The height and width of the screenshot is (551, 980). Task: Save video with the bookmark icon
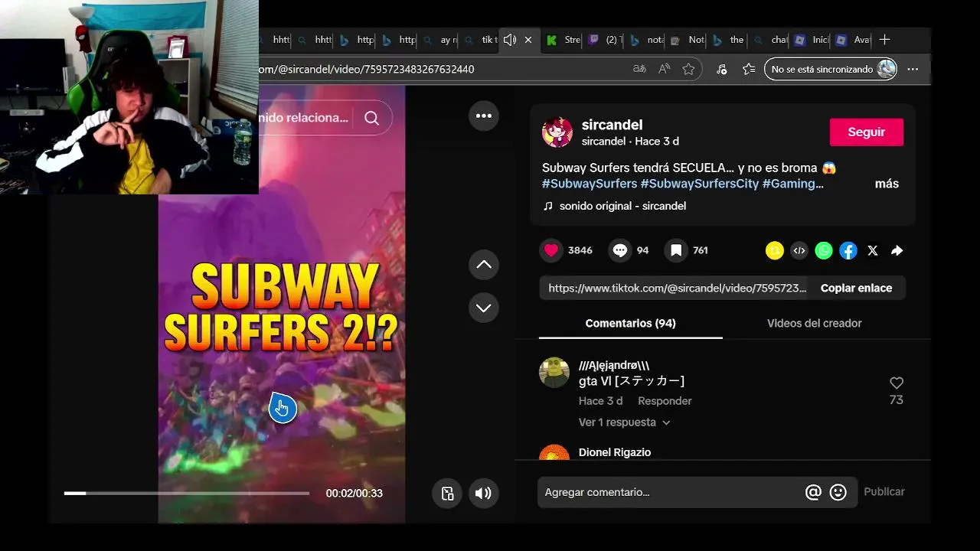(x=676, y=250)
